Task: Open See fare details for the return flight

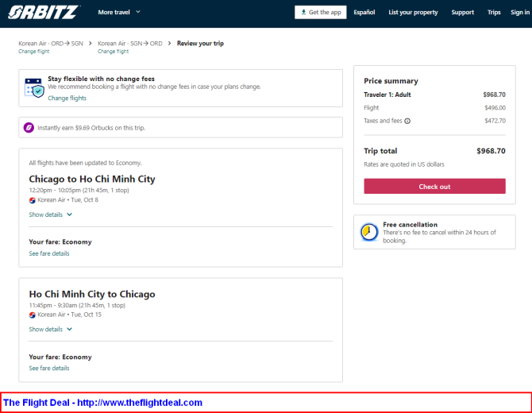Action: pos(49,369)
